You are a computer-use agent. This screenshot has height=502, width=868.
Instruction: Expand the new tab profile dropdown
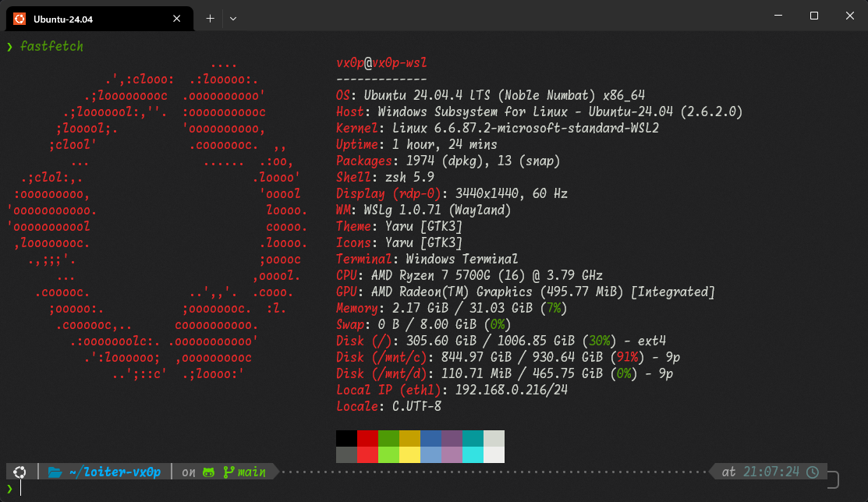pos(233,18)
